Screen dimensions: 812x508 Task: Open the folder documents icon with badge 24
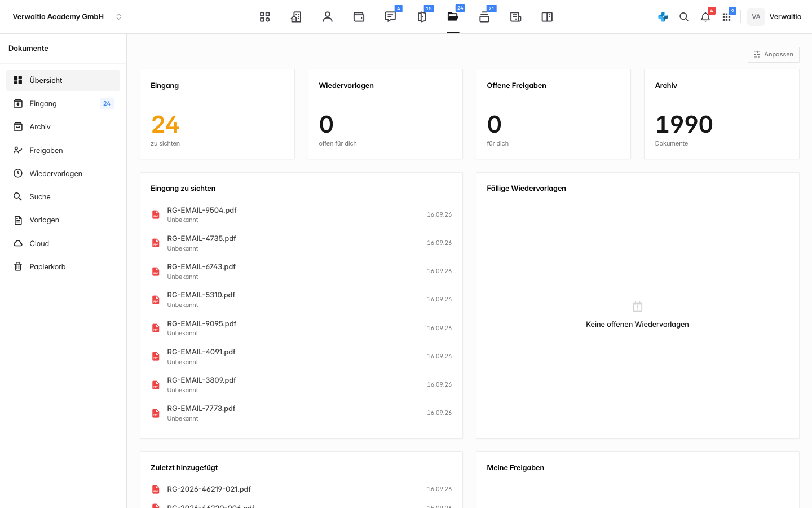click(x=453, y=17)
